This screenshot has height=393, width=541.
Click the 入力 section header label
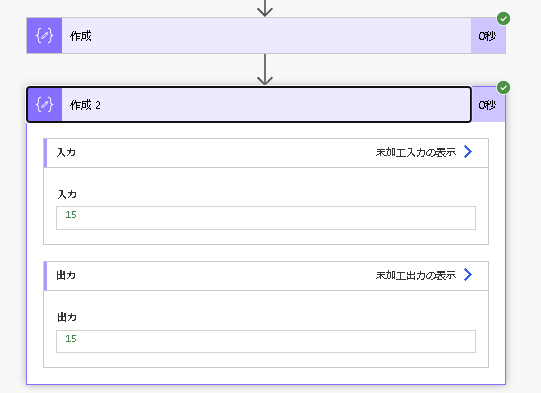66,152
